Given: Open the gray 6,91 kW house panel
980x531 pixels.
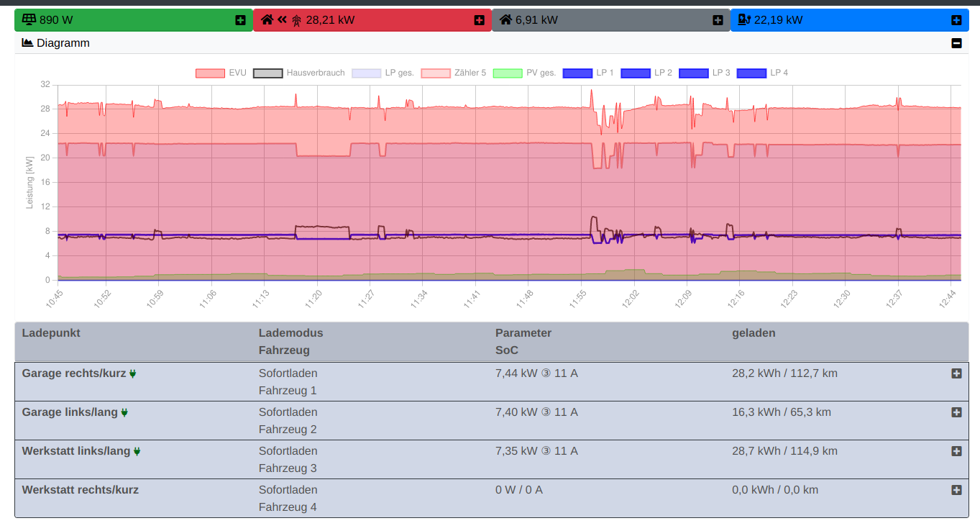Looking at the screenshot, I should pos(718,20).
